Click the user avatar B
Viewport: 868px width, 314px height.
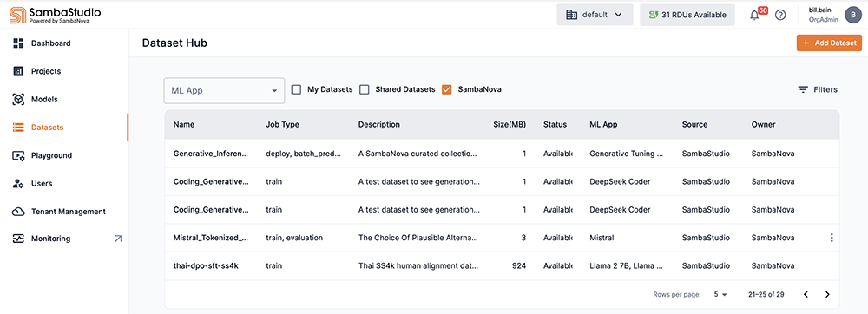852,15
